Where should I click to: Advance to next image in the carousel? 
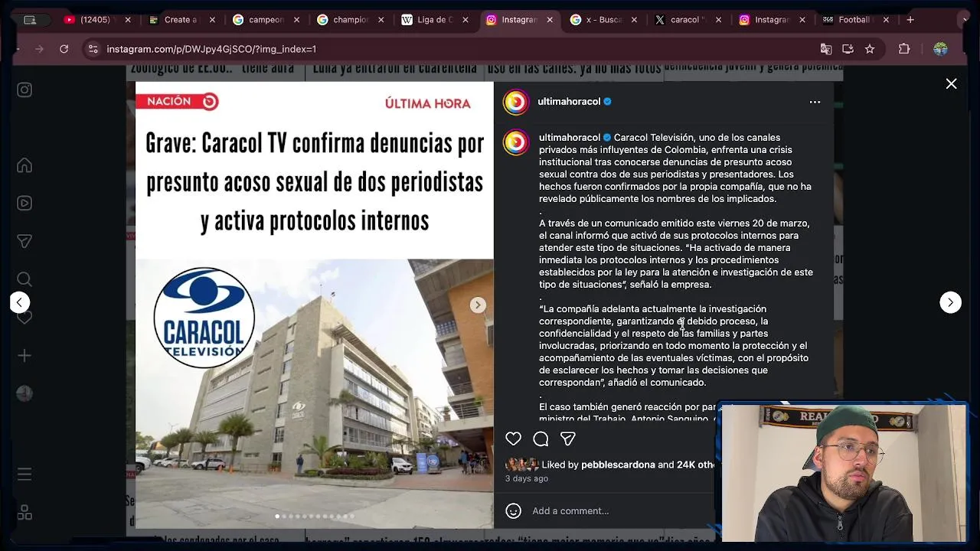[478, 305]
